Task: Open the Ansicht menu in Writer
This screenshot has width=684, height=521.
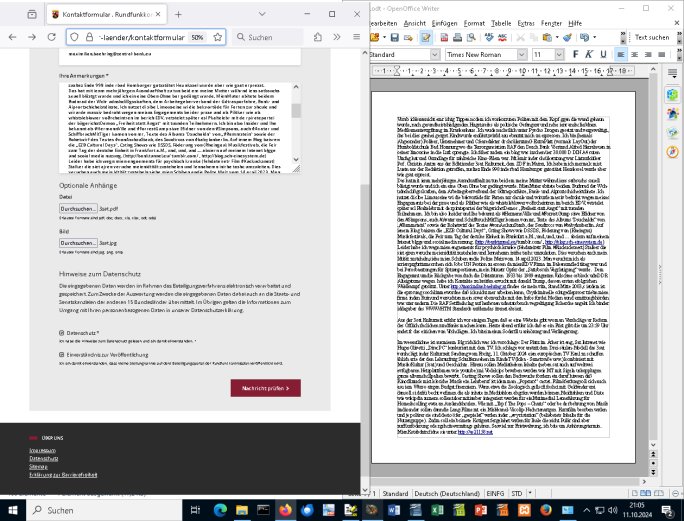Action: click(414, 23)
